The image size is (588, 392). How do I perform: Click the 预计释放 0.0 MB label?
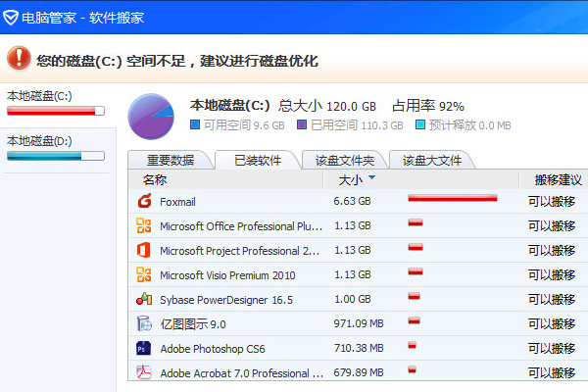point(469,124)
